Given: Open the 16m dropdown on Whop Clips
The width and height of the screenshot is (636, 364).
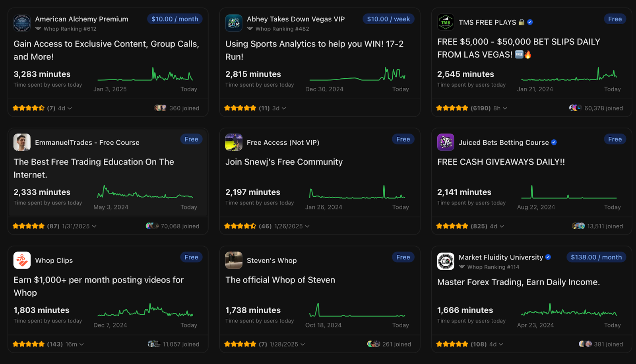Looking at the screenshot, I should point(74,344).
